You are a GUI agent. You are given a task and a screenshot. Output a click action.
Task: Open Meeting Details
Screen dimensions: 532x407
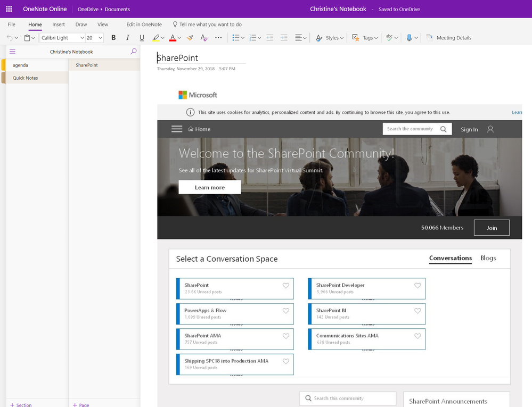[x=449, y=38]
